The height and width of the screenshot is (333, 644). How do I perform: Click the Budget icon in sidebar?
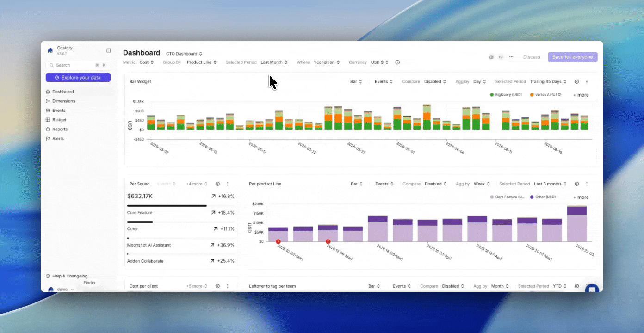click(48, 120)
